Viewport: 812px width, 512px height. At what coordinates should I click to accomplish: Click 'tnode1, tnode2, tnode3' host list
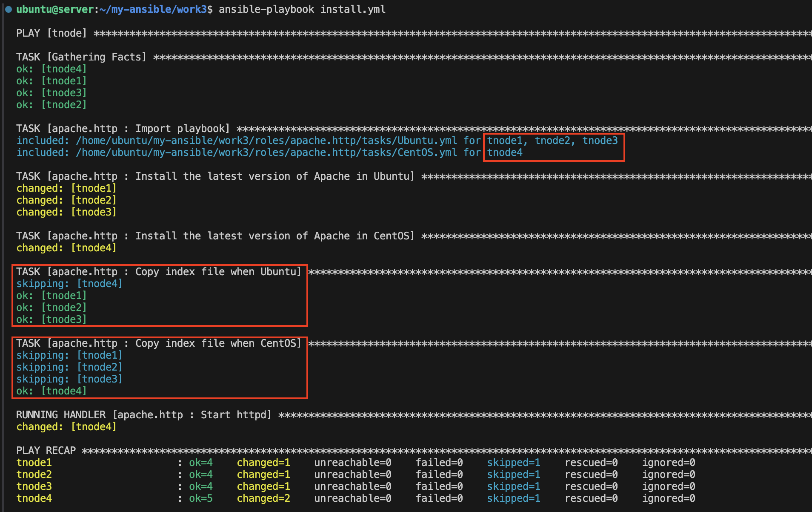pos(552,141)
